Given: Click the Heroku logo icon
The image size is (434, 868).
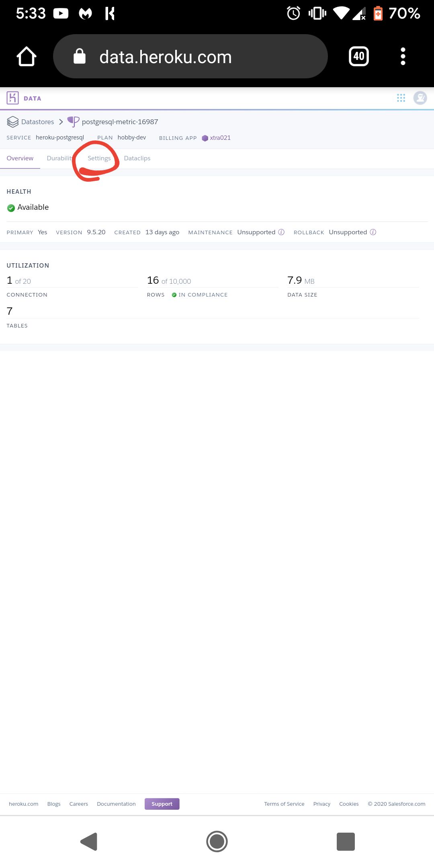Looking at the screenshot, I should [x=12, y=98].
